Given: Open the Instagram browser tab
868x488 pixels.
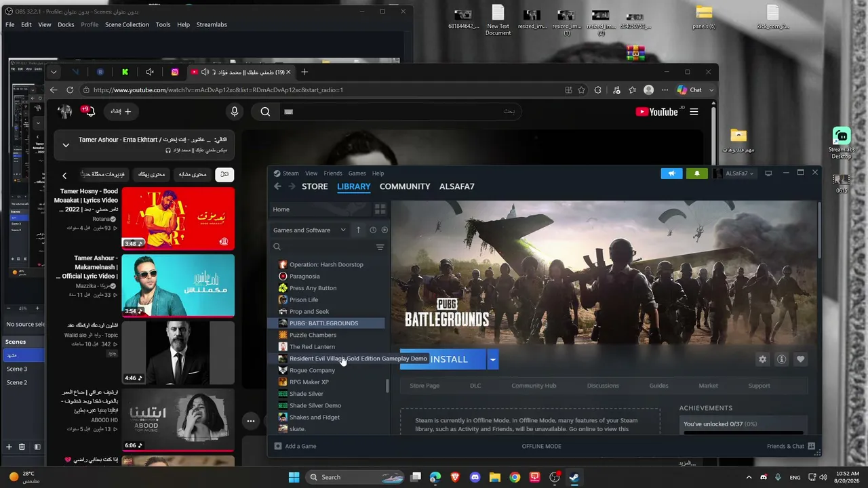Looking at the screenshot, I should point(174,72).
